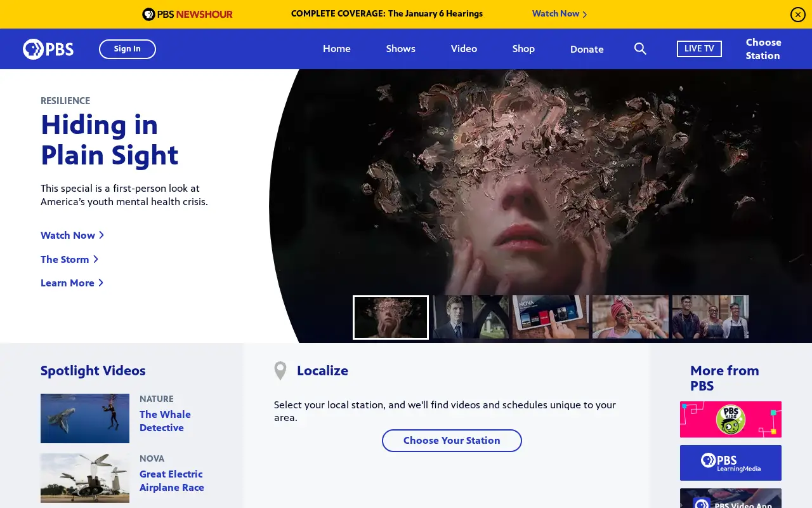Viewport: 812px width, 508px height.
Task: Open The Storm link
Action: [69, 260]
